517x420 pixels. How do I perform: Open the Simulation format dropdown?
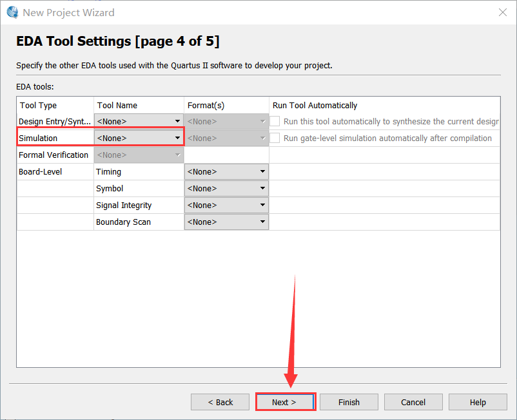point(226,138)
